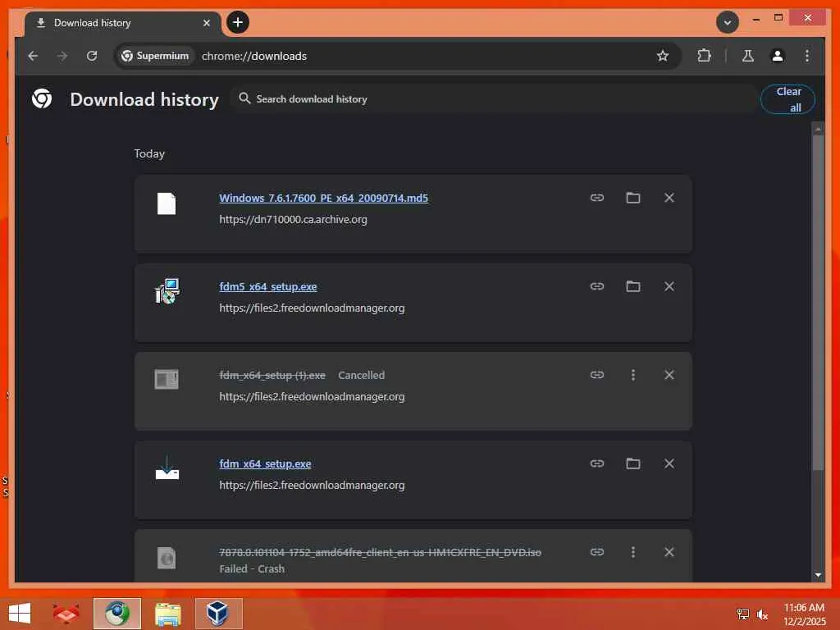Open the experiments flask icon
The height and width of the screenshot is (630, 840).
(748, 56)
